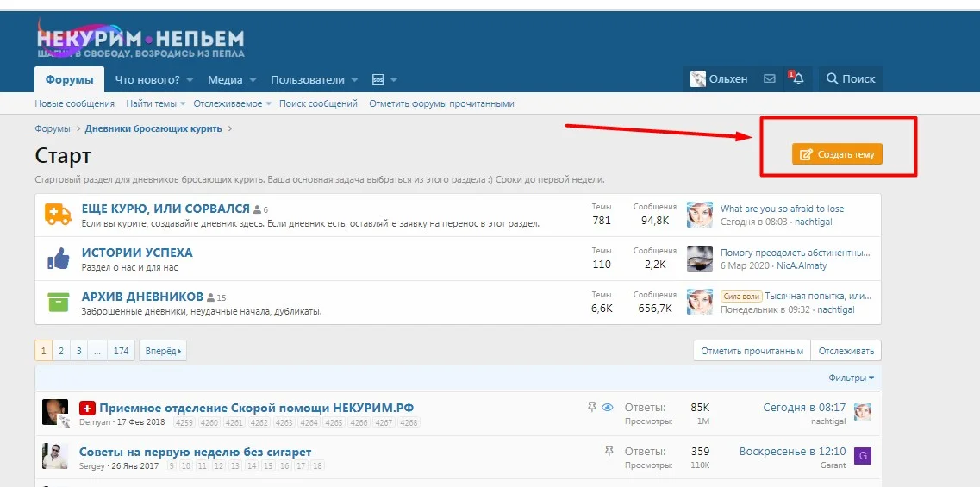Jump to page 4268 of Приемное отделение thread
Screen dimensions: 980x487
(x=409, y=422)
